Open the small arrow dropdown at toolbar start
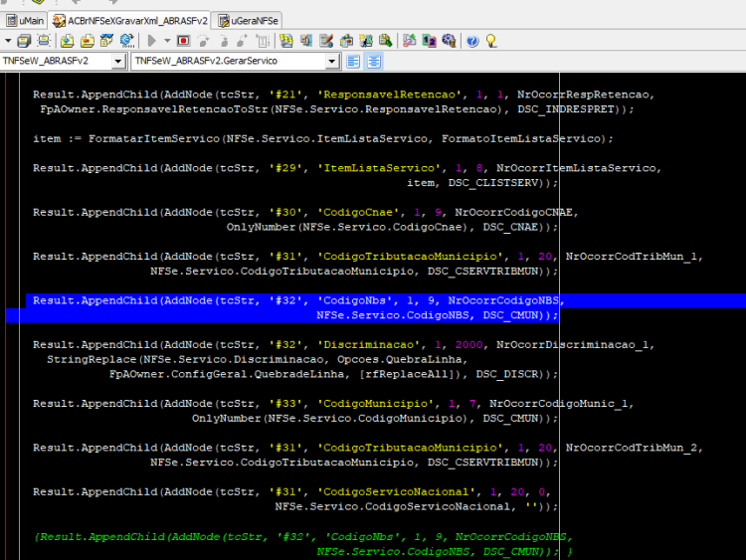 tap(8, 41)
